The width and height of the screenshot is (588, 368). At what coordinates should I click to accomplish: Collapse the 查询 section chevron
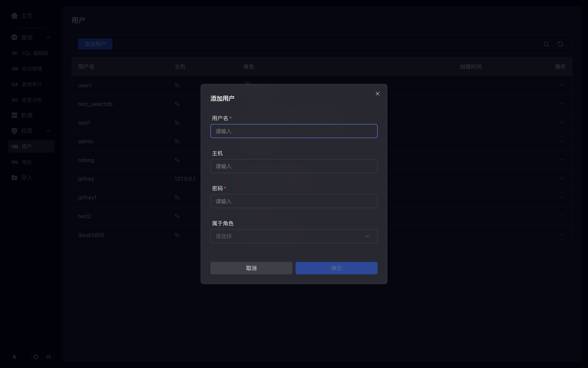pos(48,37)
